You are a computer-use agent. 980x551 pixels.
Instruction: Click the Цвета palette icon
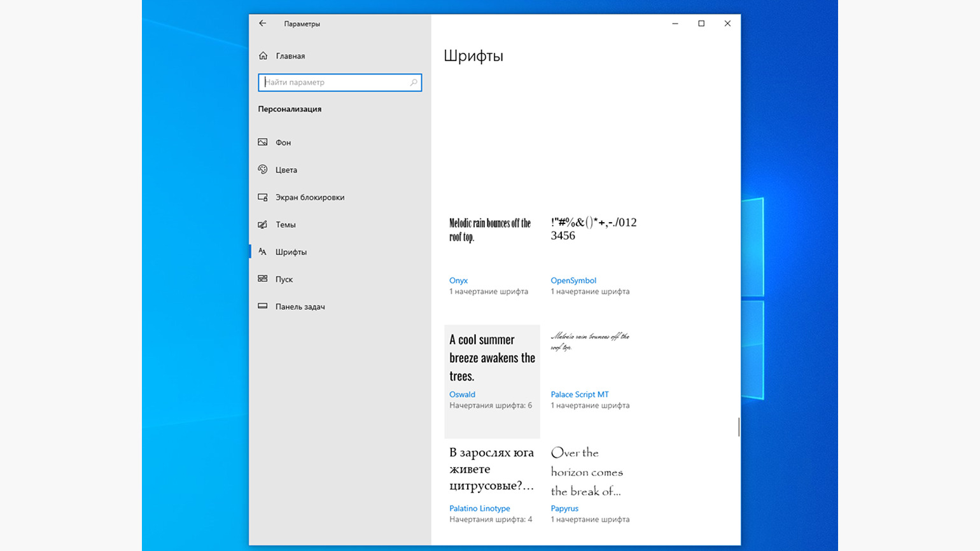click(263, 170)
